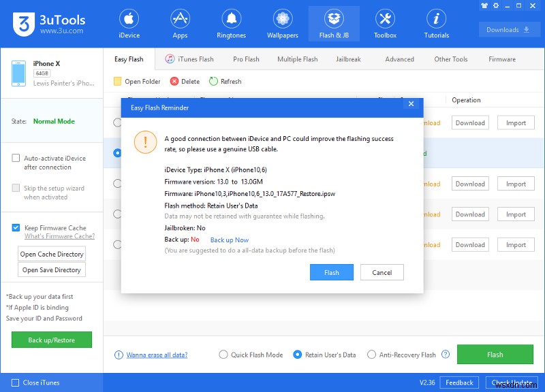Click the Firmware ipsw filename line

pos(249,194)
